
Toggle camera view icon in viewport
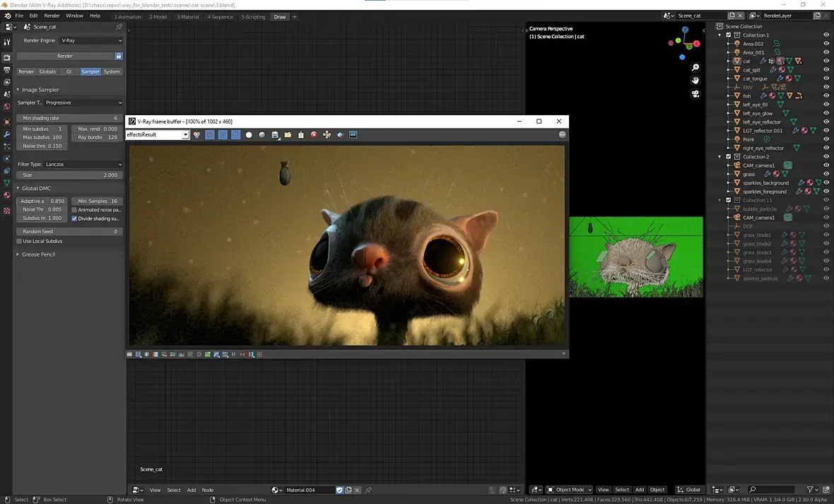[695, 94]
